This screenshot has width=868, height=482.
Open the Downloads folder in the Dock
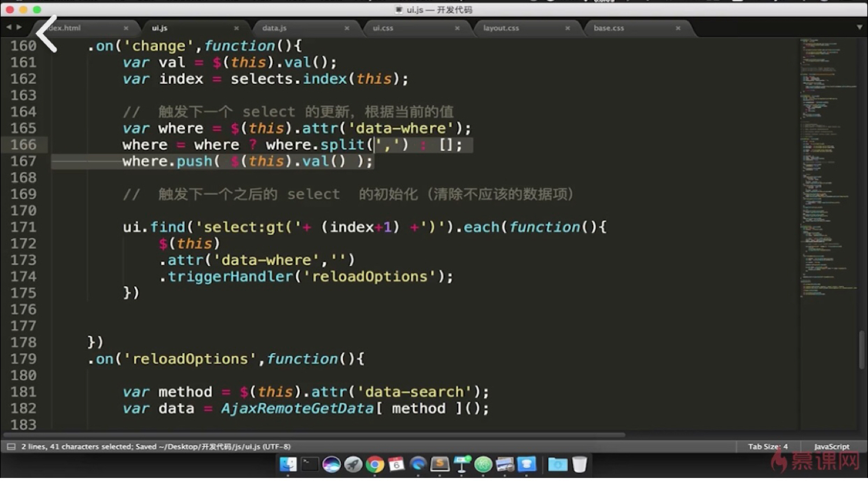click(558, 464)
